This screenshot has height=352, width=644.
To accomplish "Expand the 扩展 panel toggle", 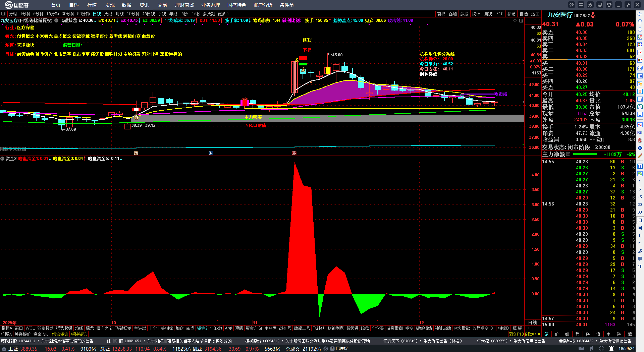I will 6,334.
